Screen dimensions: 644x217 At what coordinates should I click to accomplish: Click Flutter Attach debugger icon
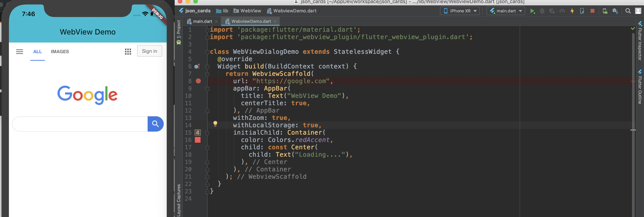[x=582, y=11]
